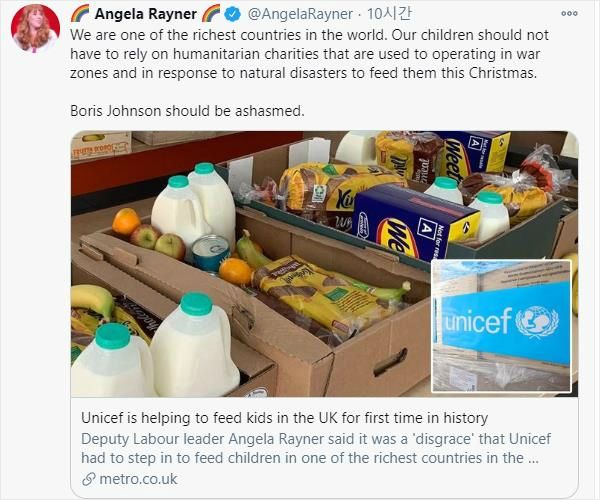
Task: Click the blue verified badge
Action: [232, 14]
